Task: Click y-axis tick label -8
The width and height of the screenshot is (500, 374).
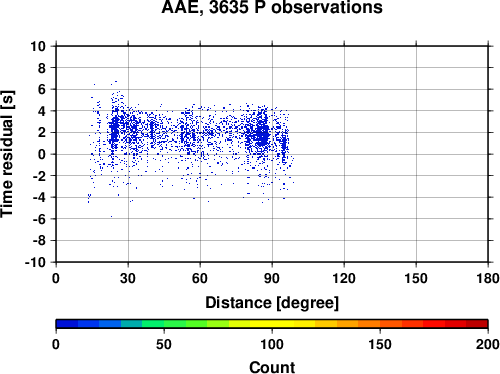Action: 39,241
